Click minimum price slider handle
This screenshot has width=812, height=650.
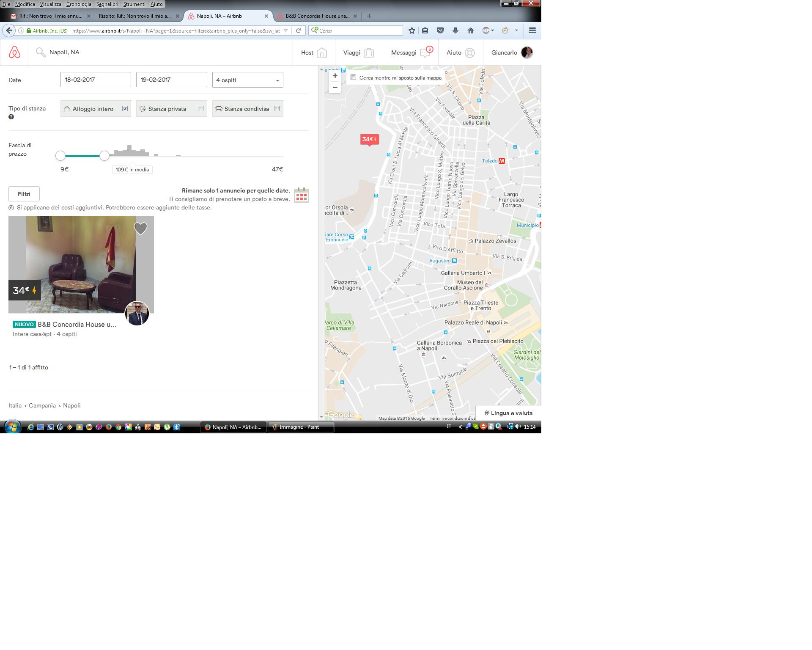pyautogui.click(x=60, y=156)
